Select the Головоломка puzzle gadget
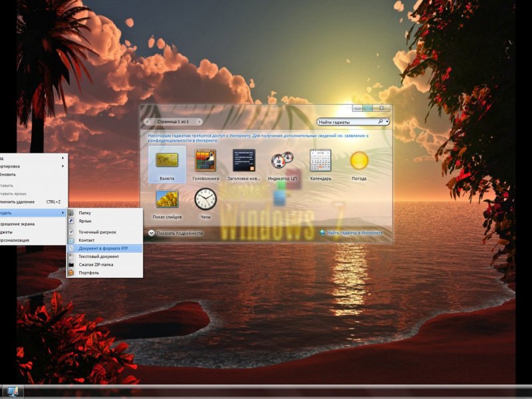 click(x=205, y=164)
